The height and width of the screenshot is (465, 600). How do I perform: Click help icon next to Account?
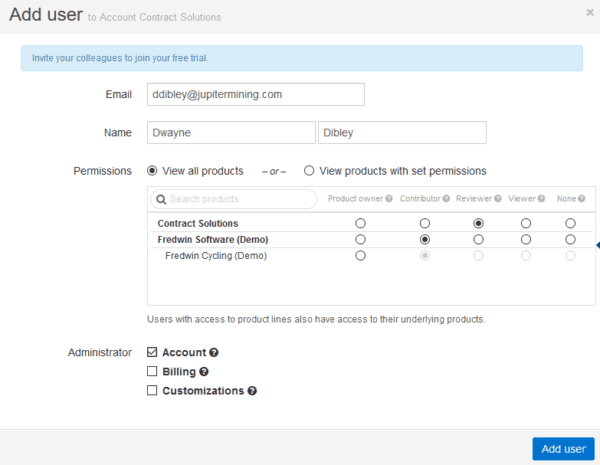pyautogui.click(x=214, y=353)
